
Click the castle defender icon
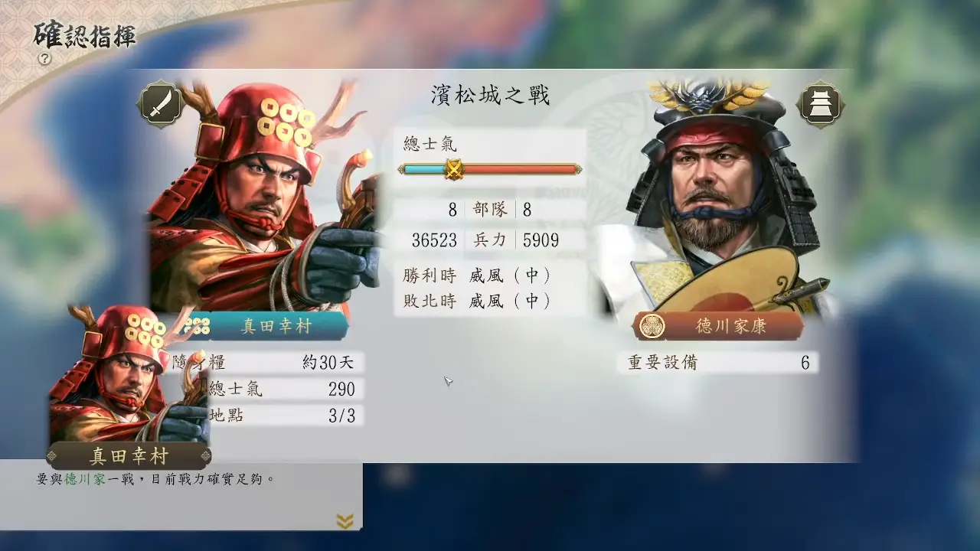(x=820, y=104)
